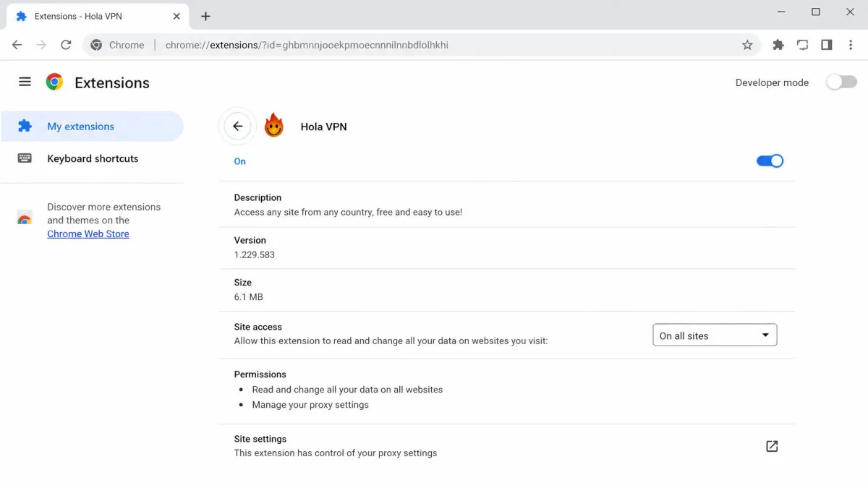
Task: Click the 'On' status label
Action: coord(239,161)
